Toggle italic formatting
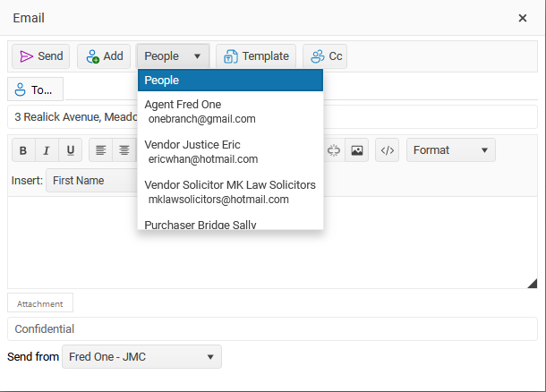 click(x=47, y=150)
